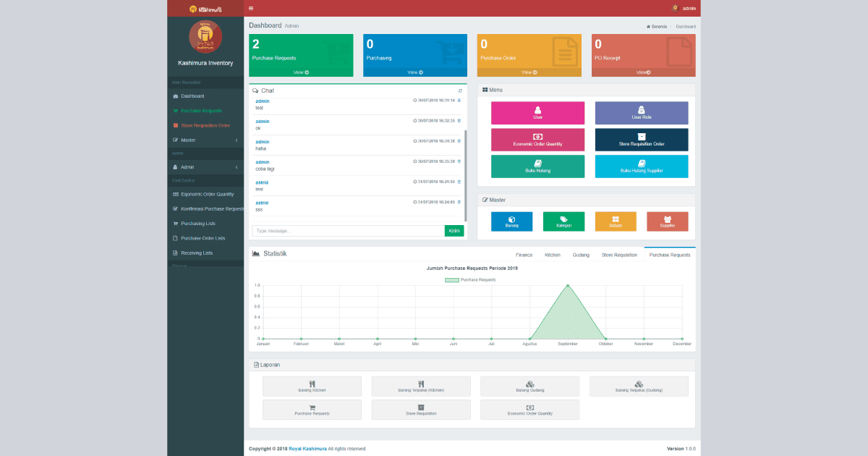Open the Buku Hutang tile
The height and width of the screenshot is (456, 868).
coord(537,166)
